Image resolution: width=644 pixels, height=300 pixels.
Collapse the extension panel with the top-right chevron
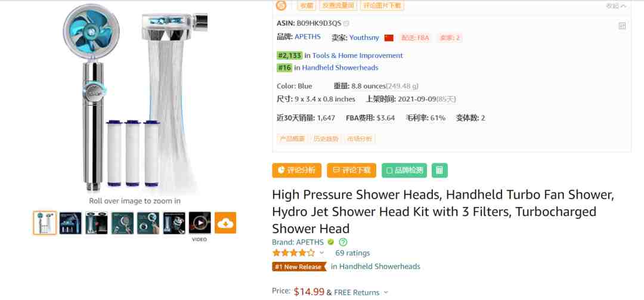pos(624,6)
